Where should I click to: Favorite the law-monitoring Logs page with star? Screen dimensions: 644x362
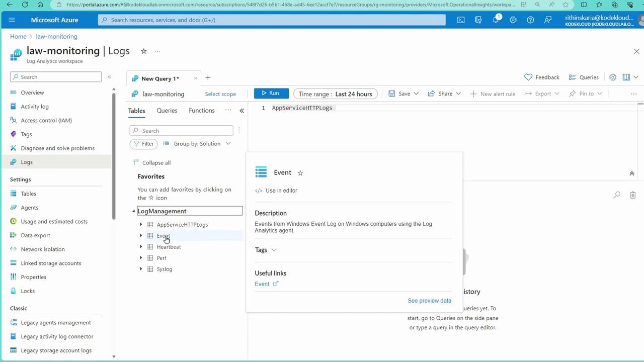pyautogui.click(x=143, y=51)
